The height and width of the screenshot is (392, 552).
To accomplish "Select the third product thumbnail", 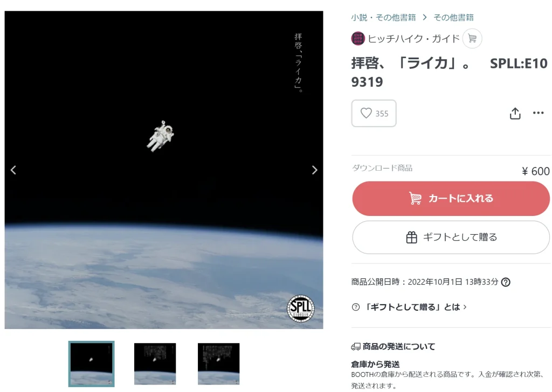I will [219, 364].
